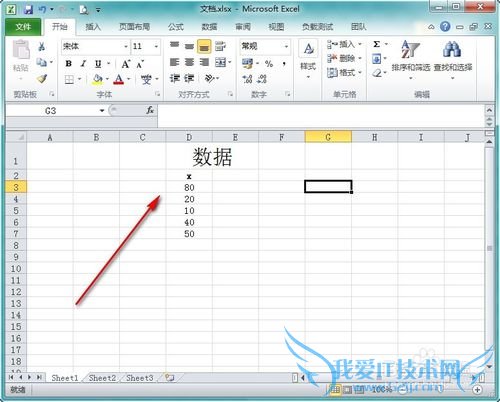This screenshot has height=402, width=500.
Task: Toggle Bold formatting
Action: (68, 63)
